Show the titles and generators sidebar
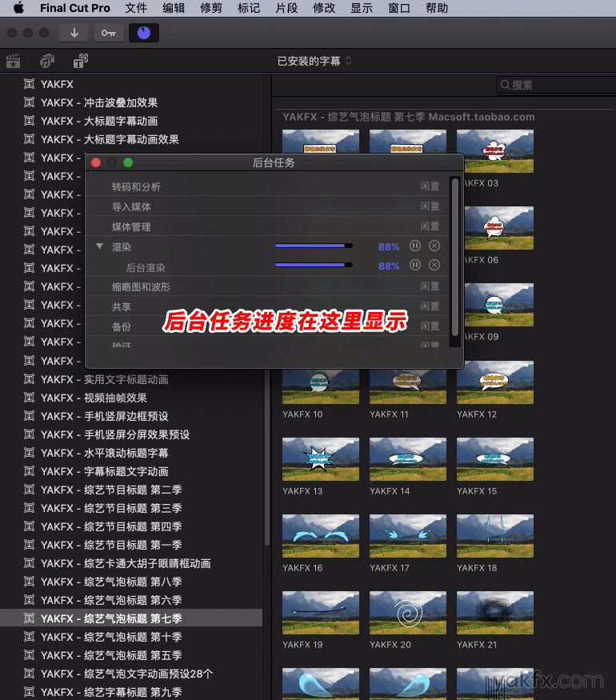The width and height of the screenshot is (616, 700). 80,61
